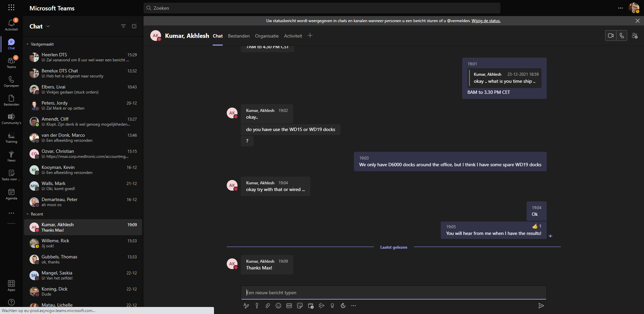
Task: Open the Format text options
Action: (x=246, y=306)
